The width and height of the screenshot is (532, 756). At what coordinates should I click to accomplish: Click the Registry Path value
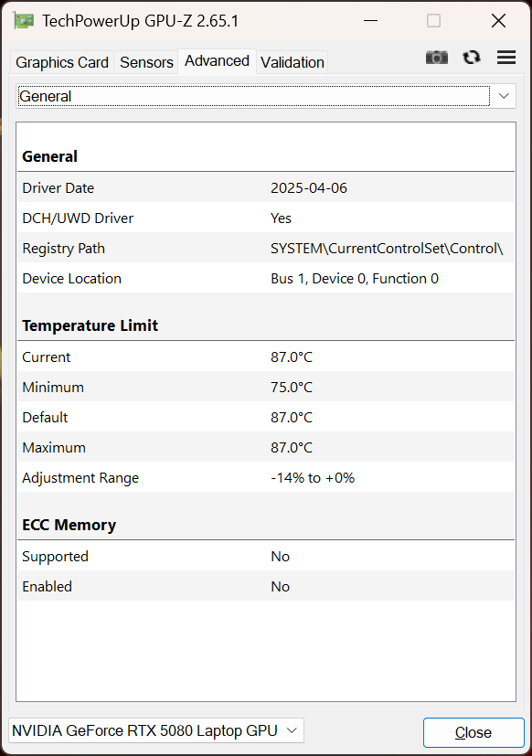(387, 249)
